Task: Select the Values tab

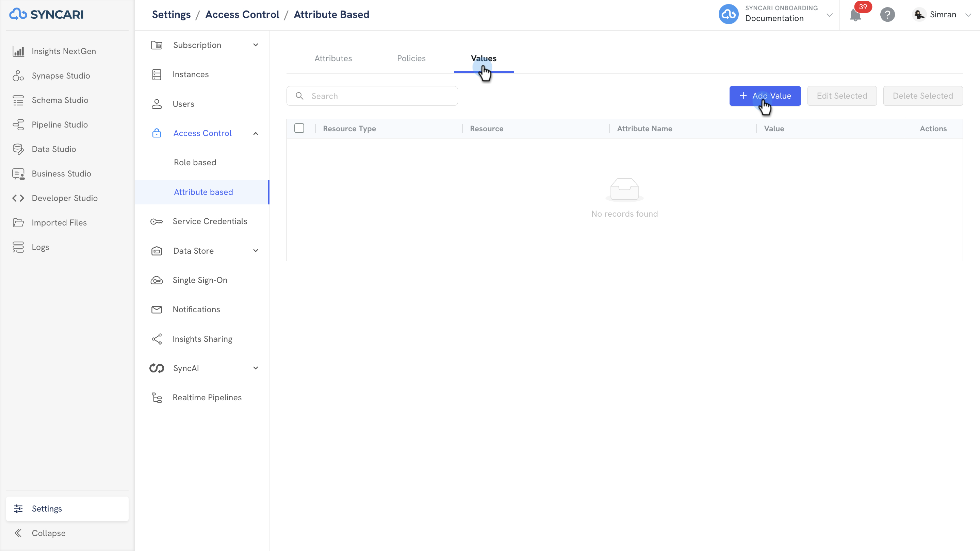Action: [x=484, y=59]
